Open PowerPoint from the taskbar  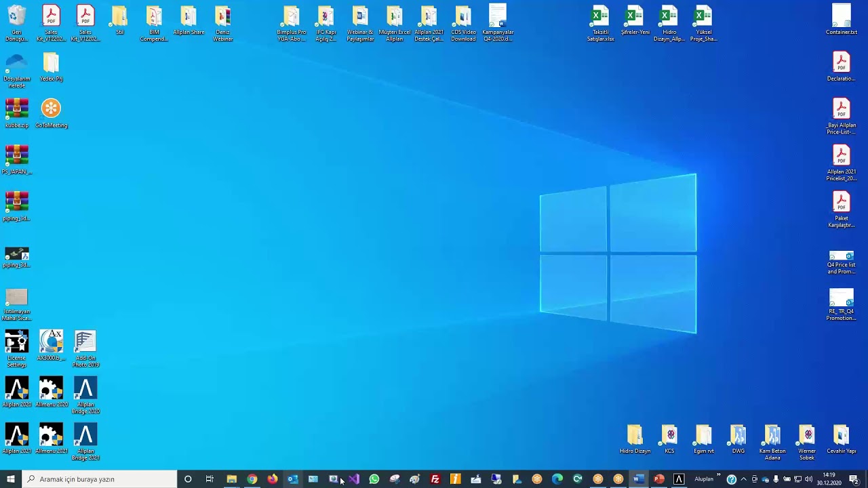tap(658, 479)
